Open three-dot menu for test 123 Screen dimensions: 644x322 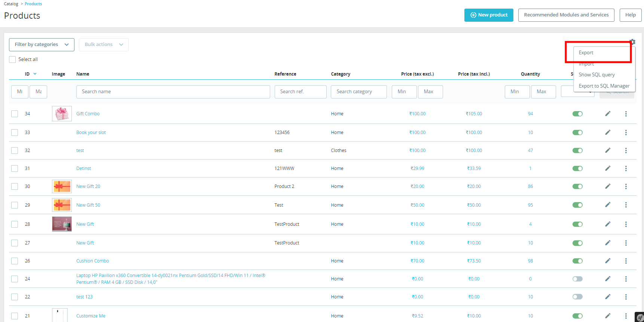pyautogui.click(x=626, y=297)
